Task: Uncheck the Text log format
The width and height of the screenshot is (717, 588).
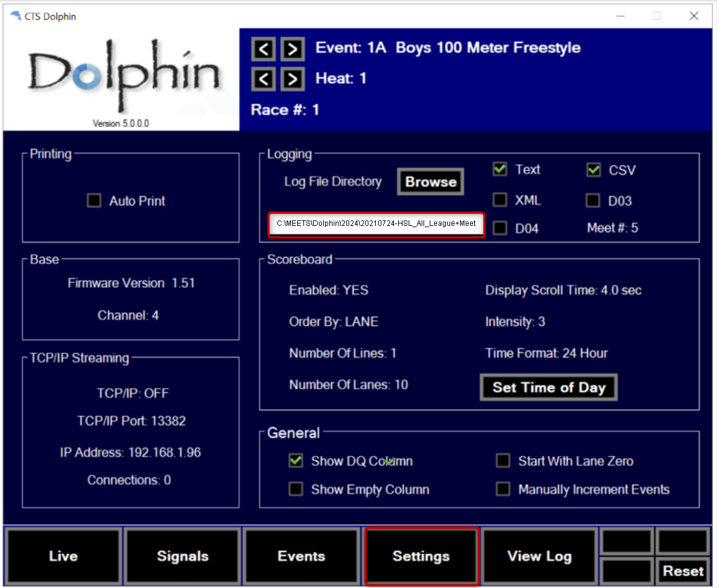Action: (500, 169)
